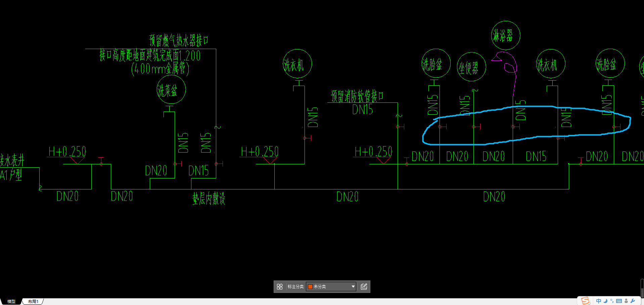Click the orange 未分类 color swatch

pyautogui.click(x=310, y=287)
